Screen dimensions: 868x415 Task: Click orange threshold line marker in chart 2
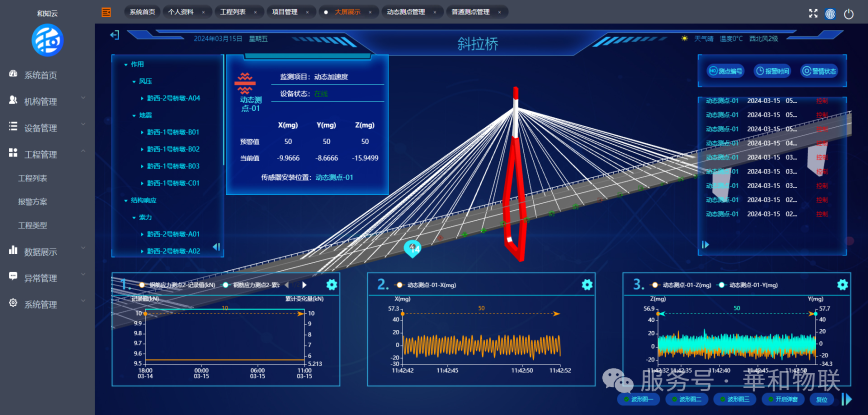[x=481, y=314]
